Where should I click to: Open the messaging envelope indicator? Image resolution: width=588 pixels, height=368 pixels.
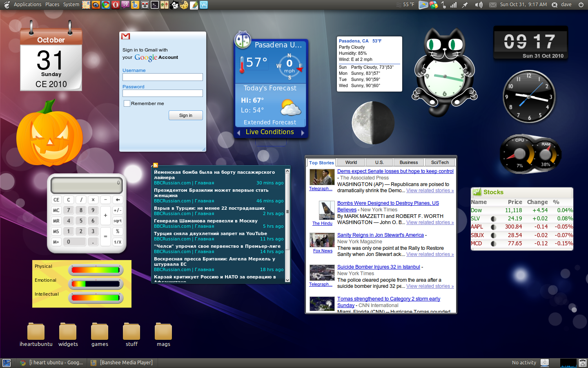493,5
